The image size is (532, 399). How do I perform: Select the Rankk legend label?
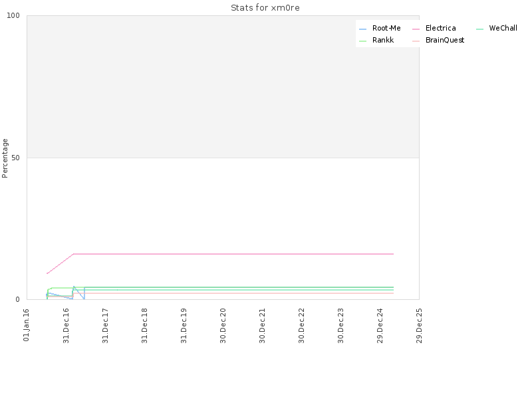pyautogui.click(x=383, y=40)
